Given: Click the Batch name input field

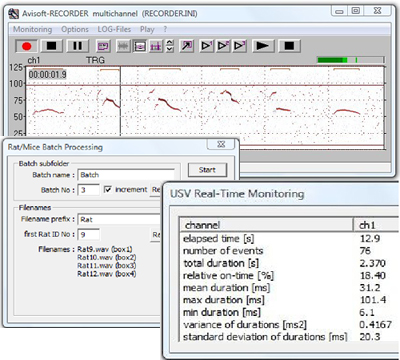Looking at the screenshot, I should [x=126, y=175].
